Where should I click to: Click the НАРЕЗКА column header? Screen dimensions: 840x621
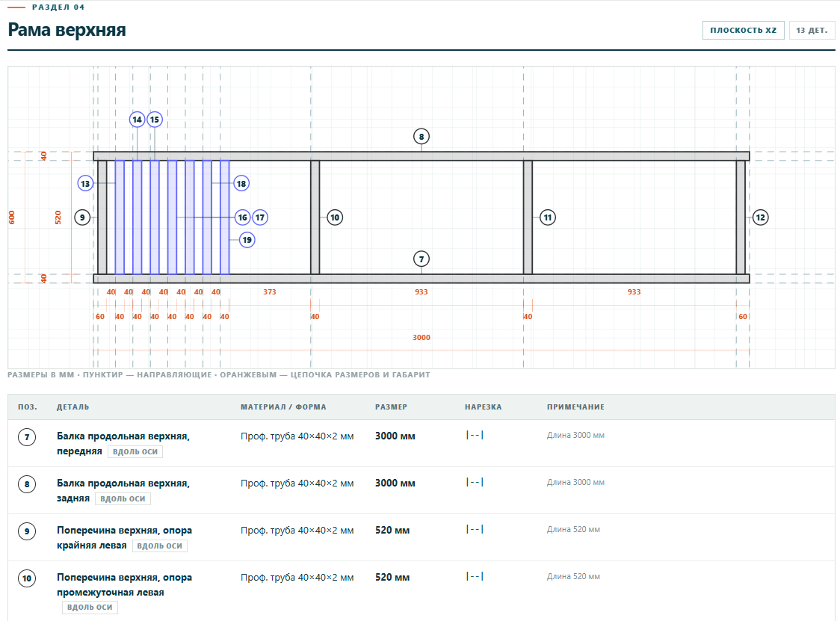point(484,407)
